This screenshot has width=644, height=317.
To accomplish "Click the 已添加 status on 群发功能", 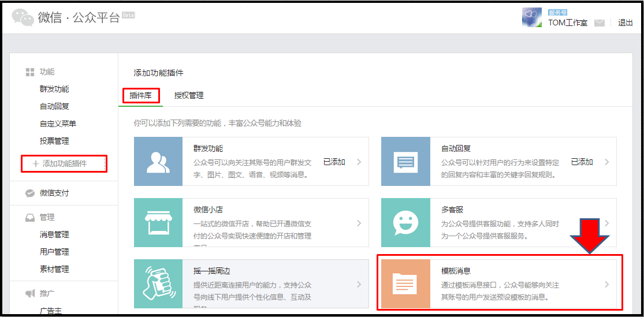I will pos(334,162).
